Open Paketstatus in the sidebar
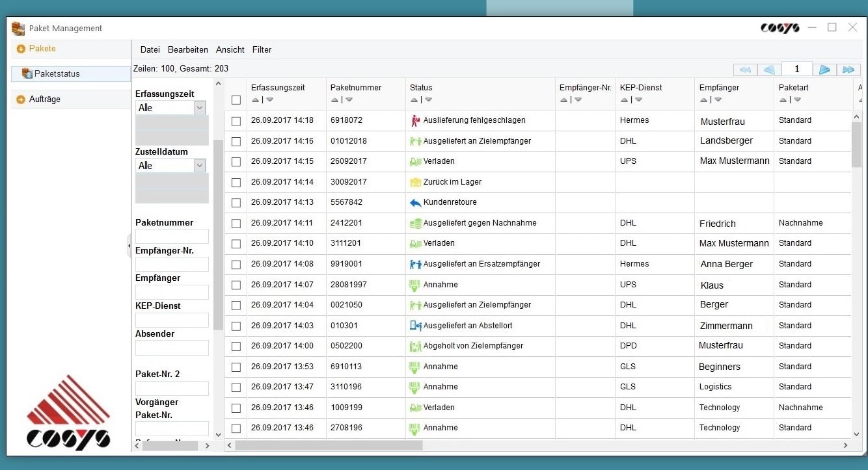This screenshot has width=868, height=470. point(71,73)
